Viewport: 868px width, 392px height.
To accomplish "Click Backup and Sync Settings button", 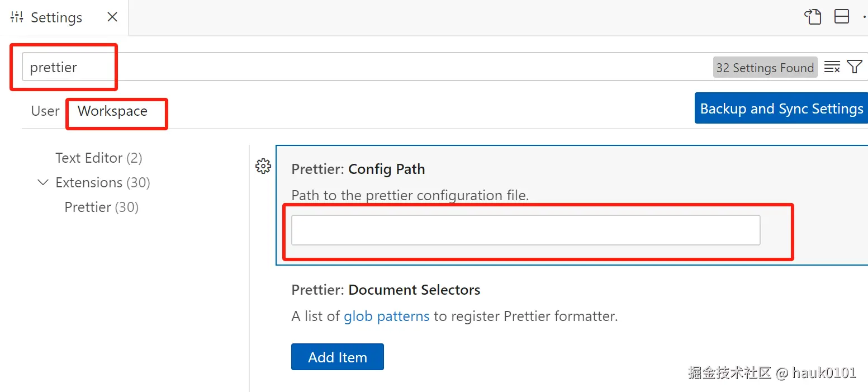I will tap(781, 108).
